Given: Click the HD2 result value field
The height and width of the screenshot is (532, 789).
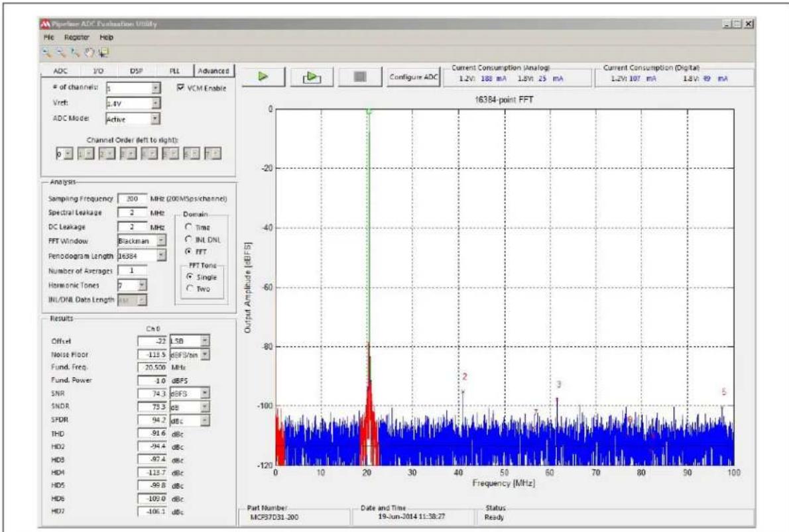Looking at the screenshot, I should pyautogui.click(x=152, y=447).
